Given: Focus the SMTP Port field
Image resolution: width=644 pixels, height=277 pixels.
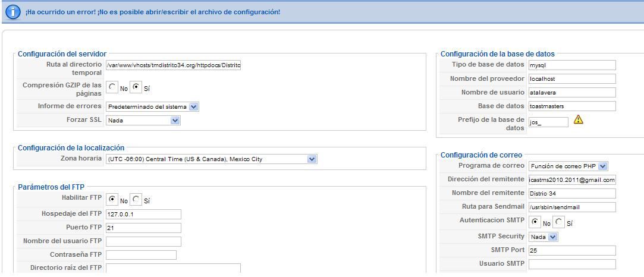Looking at the screenshot, I should (x=572, y=250).
